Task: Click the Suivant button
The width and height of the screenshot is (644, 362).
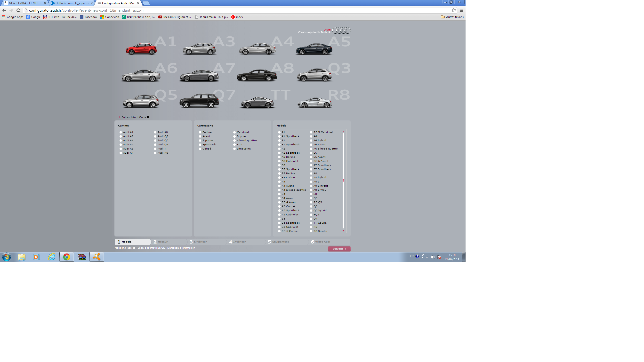Action: (339, 249)
